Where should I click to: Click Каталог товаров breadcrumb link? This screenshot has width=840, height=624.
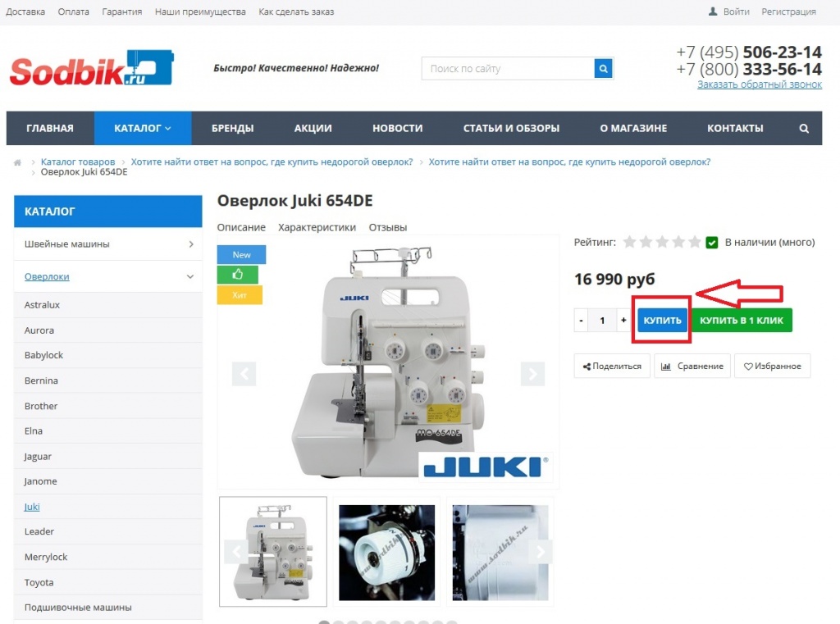click(78, 162)
